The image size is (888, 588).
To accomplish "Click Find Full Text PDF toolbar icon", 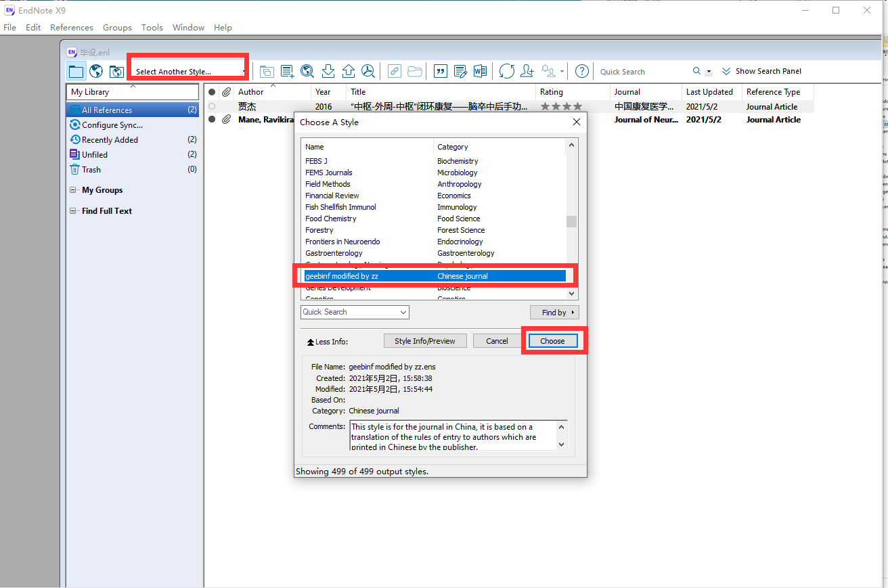I will (x=368, y=71).
